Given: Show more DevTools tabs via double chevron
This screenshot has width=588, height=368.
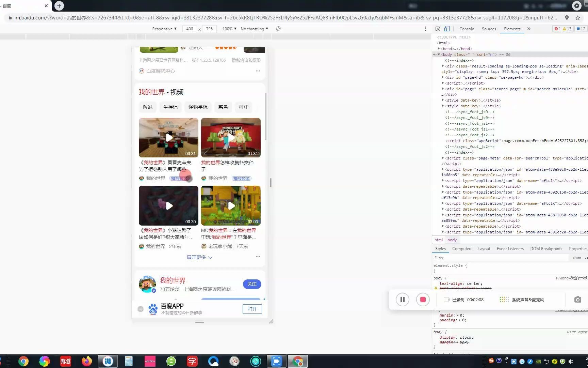Looking at the screenshot, I should coord(529,29).
